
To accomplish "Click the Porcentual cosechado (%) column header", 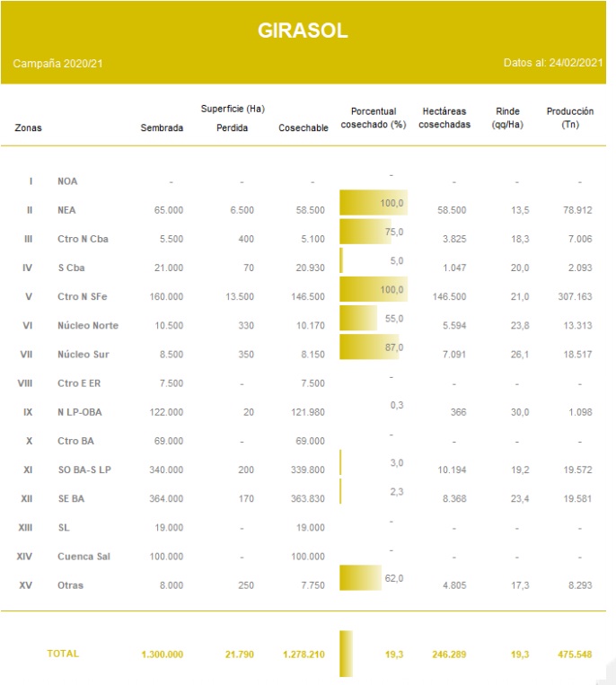I will point(374,119).
